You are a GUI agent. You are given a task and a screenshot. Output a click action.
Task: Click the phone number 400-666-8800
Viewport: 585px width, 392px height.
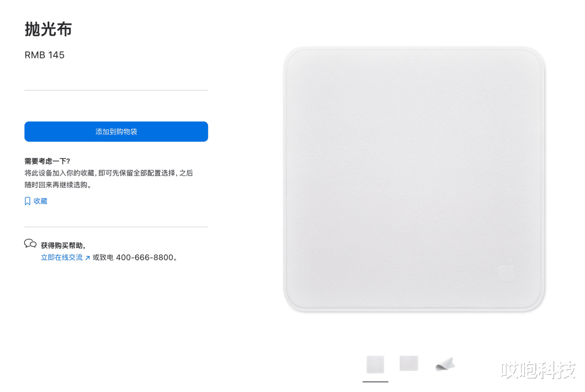pos(145,257)
